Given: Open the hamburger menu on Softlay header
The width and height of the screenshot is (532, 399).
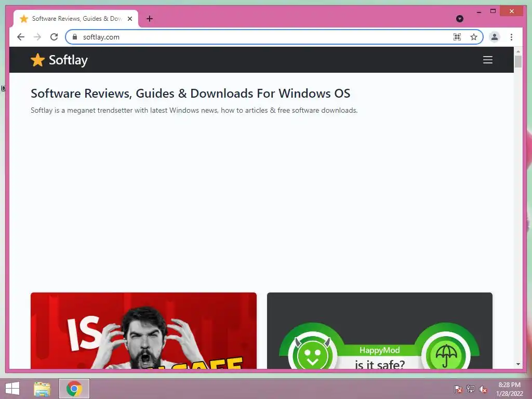Looking at the screenshot, I should [x=487, y=60].
